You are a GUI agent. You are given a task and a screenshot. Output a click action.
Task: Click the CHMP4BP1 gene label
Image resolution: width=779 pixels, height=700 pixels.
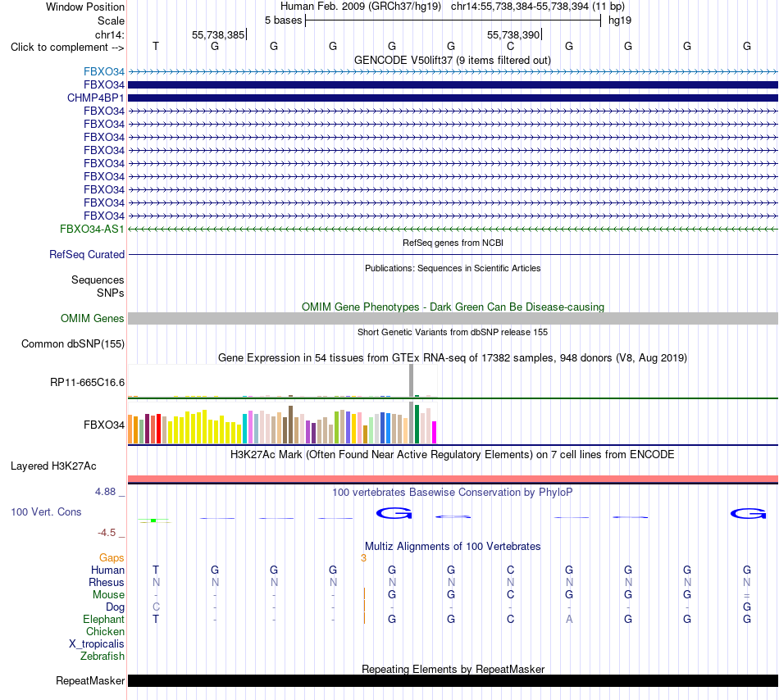point(95,98)
